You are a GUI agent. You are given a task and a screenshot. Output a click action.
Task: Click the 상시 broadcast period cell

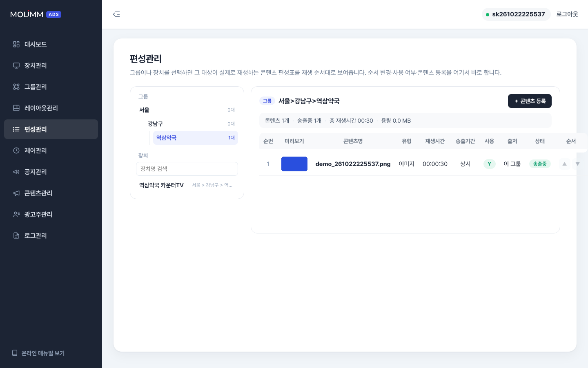tap(465, 164)
